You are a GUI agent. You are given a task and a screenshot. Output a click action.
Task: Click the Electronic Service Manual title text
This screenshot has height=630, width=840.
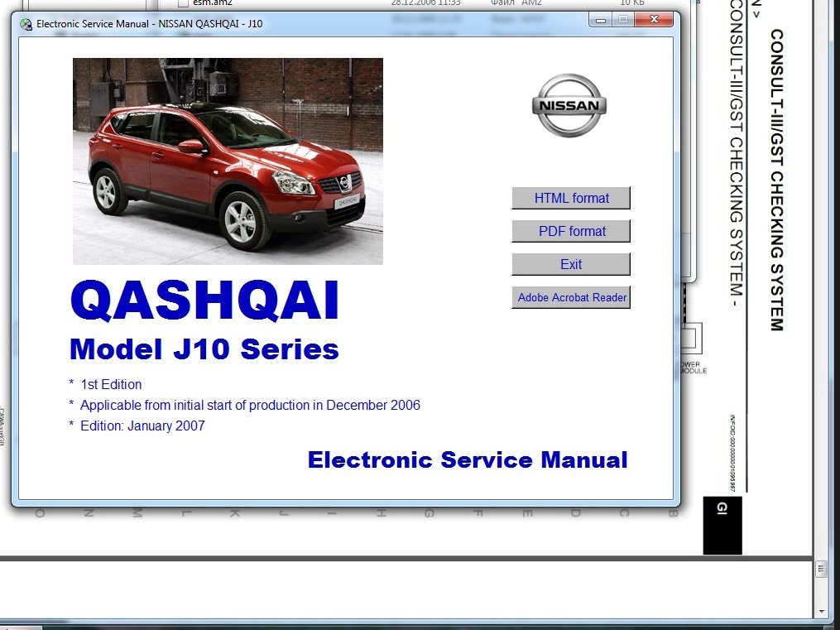coord(467,459)
